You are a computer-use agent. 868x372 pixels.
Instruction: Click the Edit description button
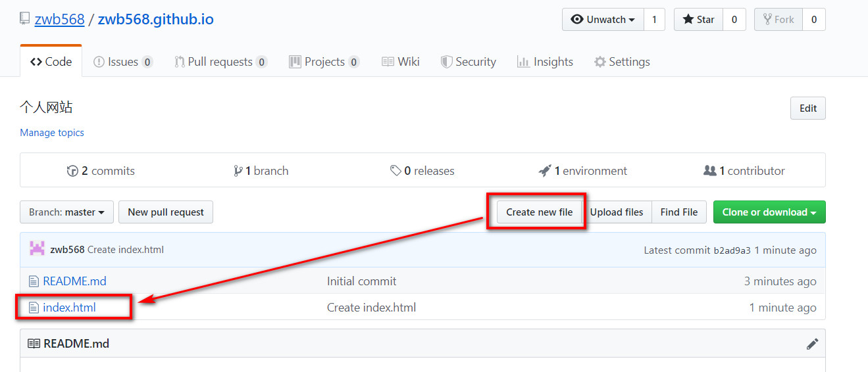tap(808, 108)
